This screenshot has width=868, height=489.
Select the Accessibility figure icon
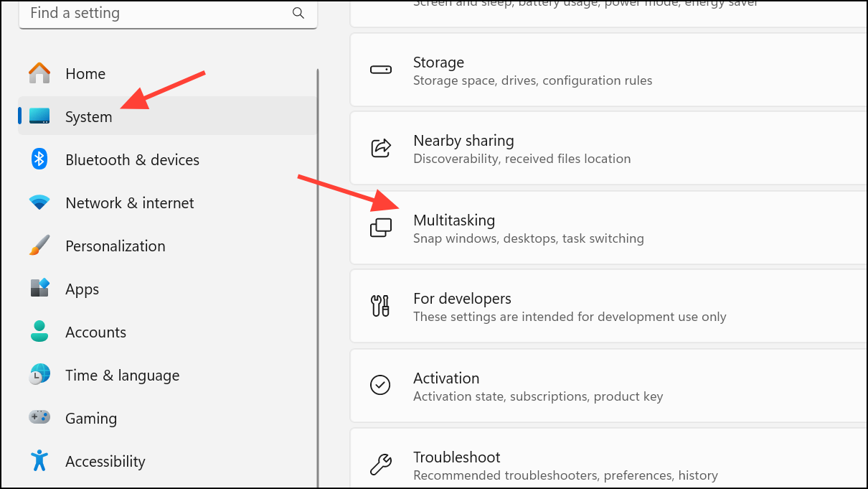click(39, 460)
